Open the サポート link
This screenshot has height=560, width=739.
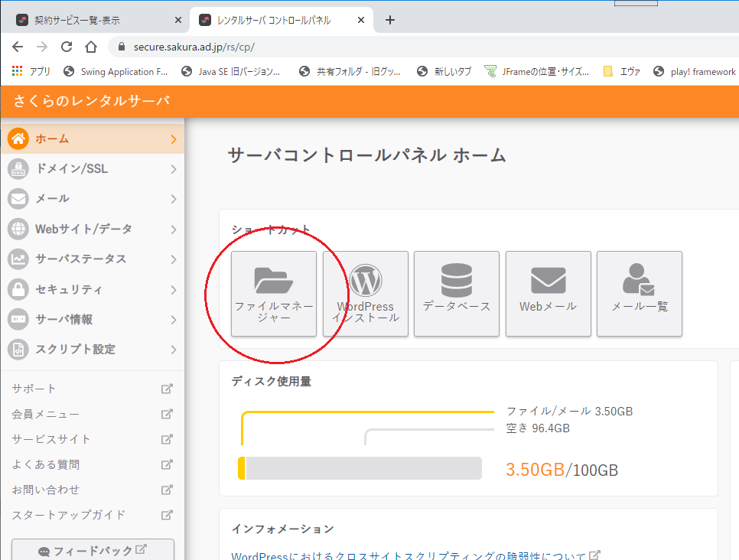click(34, 389)
